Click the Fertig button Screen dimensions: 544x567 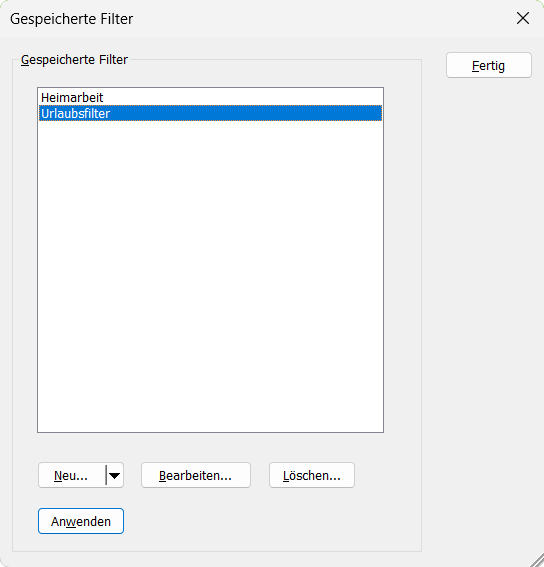[489, 65]
